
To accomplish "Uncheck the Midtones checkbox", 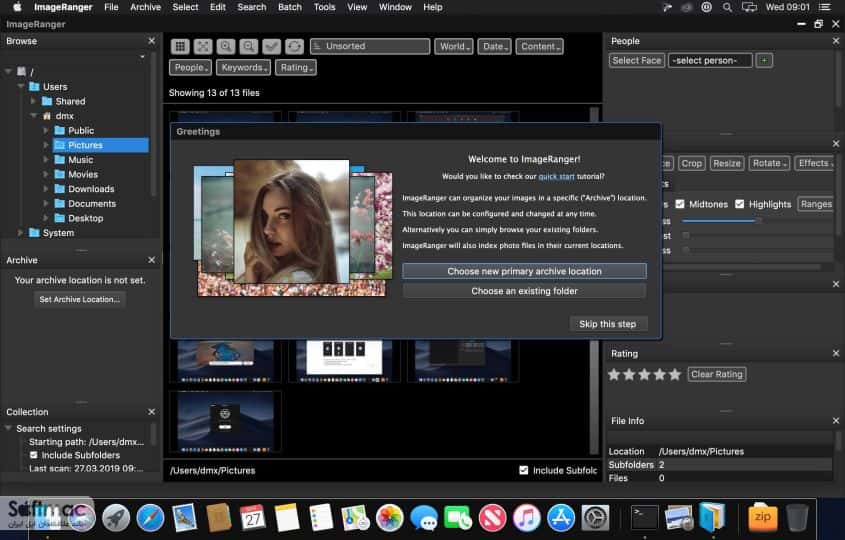I will pos(680,204).
